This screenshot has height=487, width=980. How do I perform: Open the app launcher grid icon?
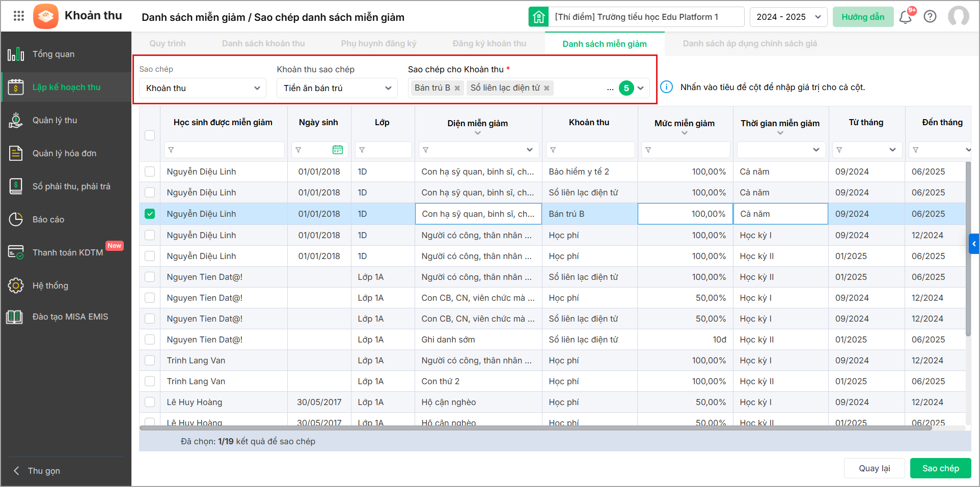point(19,16)
